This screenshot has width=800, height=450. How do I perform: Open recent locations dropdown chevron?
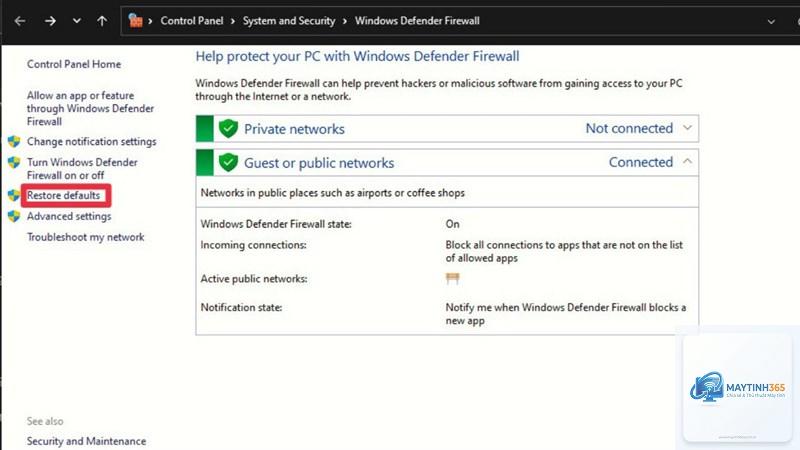[77, 21]
